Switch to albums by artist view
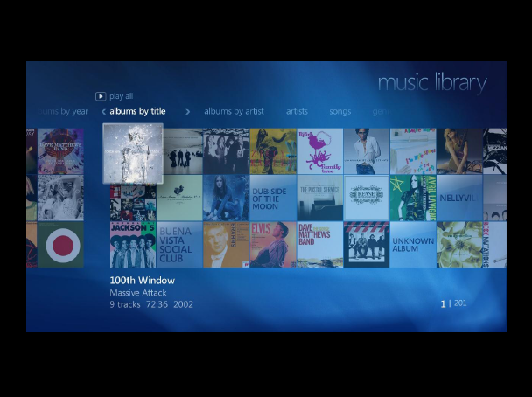The height and width of the screenshot is (397, 532). [234, 111]
